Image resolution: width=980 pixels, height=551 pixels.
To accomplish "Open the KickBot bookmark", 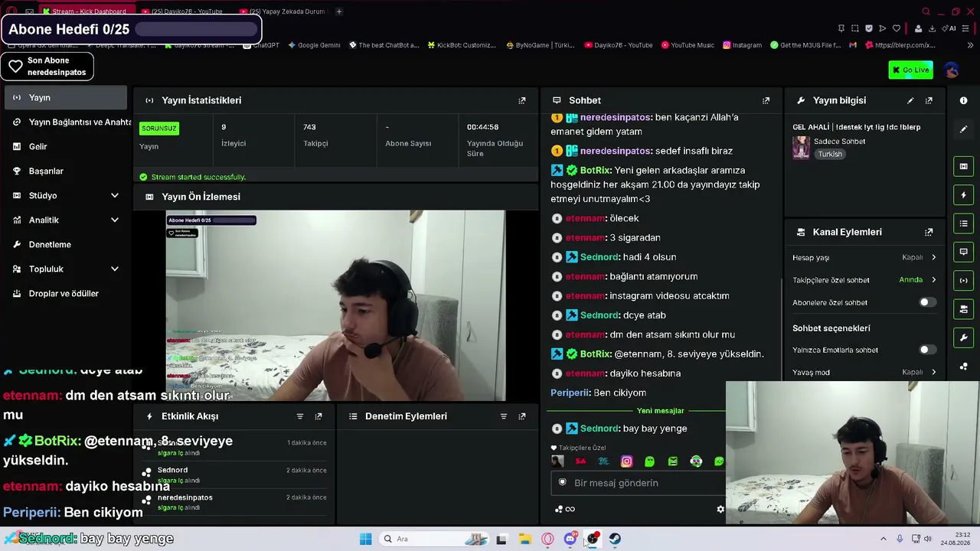I will [462, 45].
